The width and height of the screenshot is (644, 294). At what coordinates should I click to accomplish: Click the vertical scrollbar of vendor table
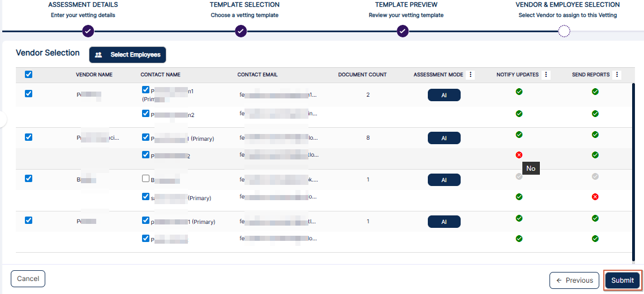[633, 170]
